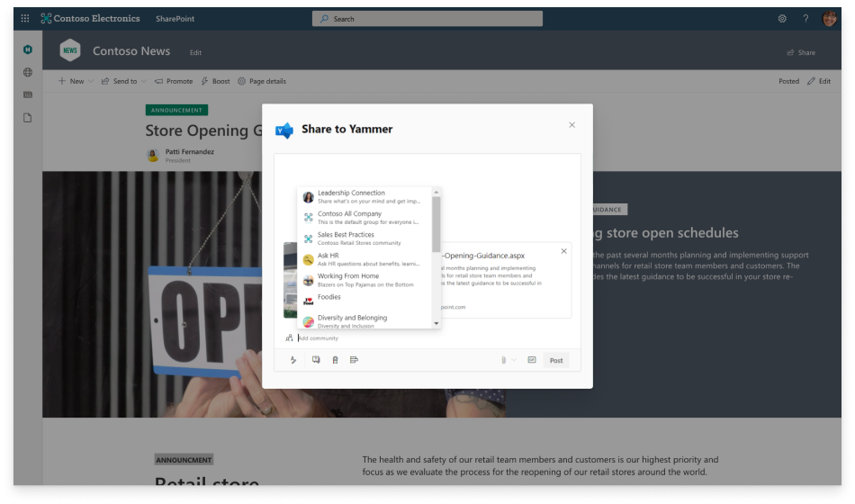
Task: Click the Share button in site header
Action: tap(801, 52)
